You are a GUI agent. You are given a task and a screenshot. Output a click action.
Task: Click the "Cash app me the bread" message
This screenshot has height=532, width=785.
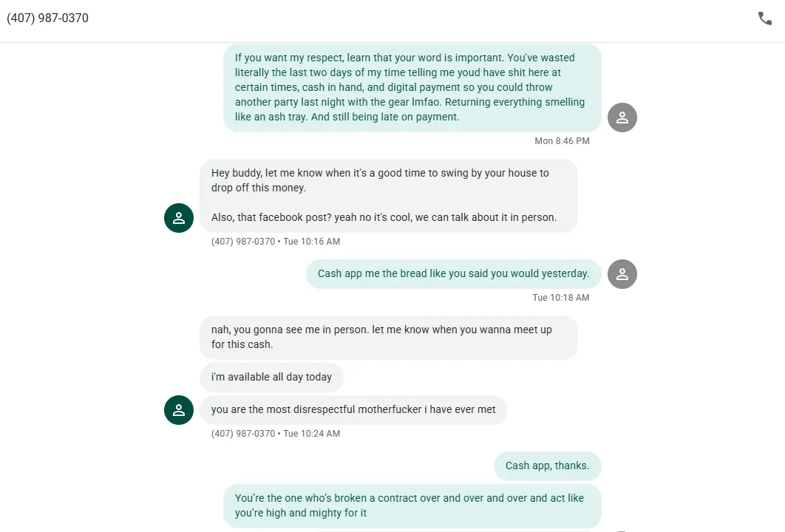tap(453, 273)
